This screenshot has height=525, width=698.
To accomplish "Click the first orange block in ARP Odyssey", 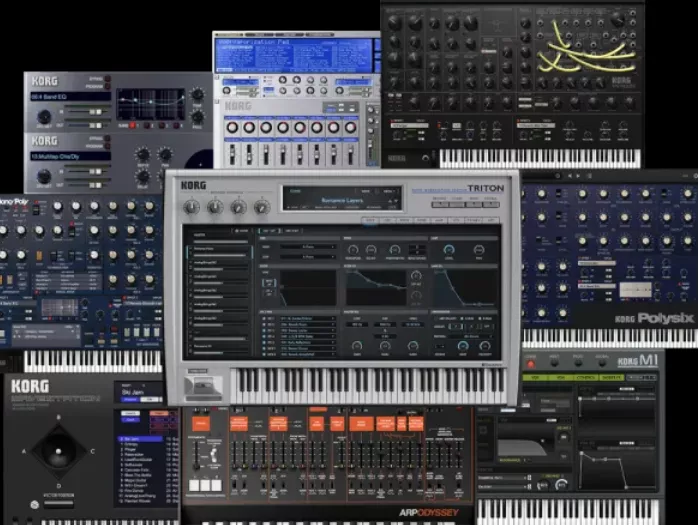I will tap(201, 423).
